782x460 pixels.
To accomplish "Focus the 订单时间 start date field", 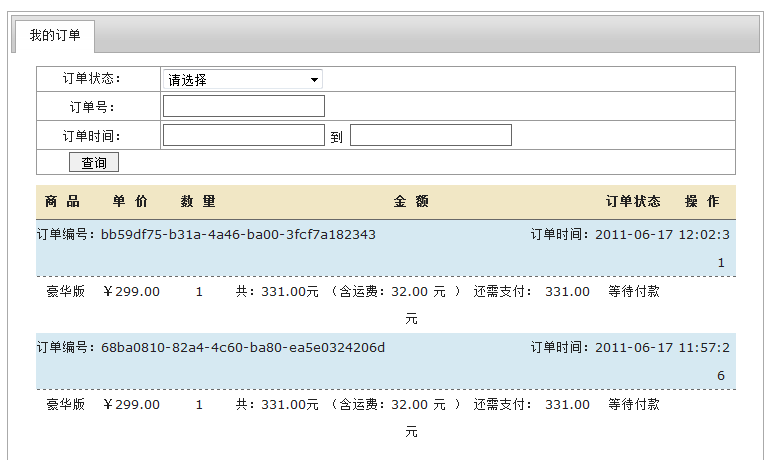I will click(244, 135).
